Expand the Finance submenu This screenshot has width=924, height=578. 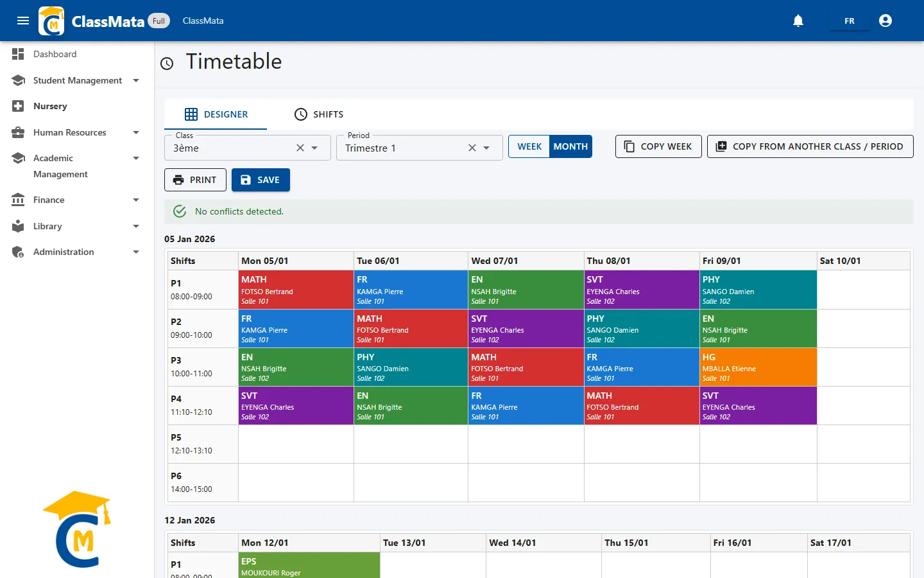(136, 200)
